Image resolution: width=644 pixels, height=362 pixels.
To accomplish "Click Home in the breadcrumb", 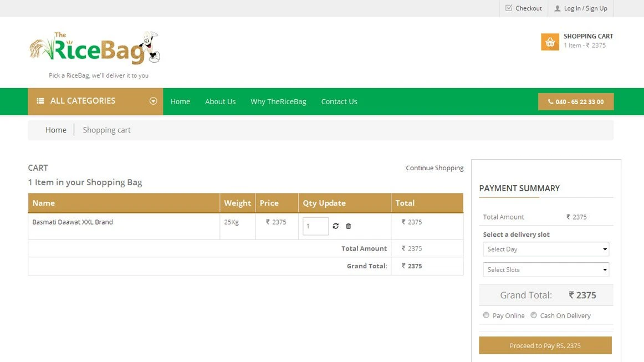I will coord(56,130).
